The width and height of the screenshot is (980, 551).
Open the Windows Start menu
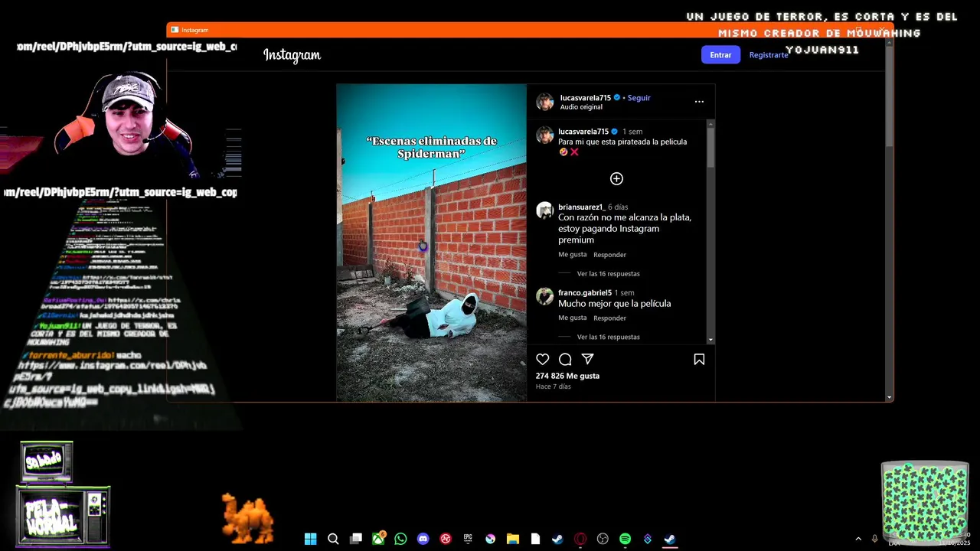coord(310,539)
